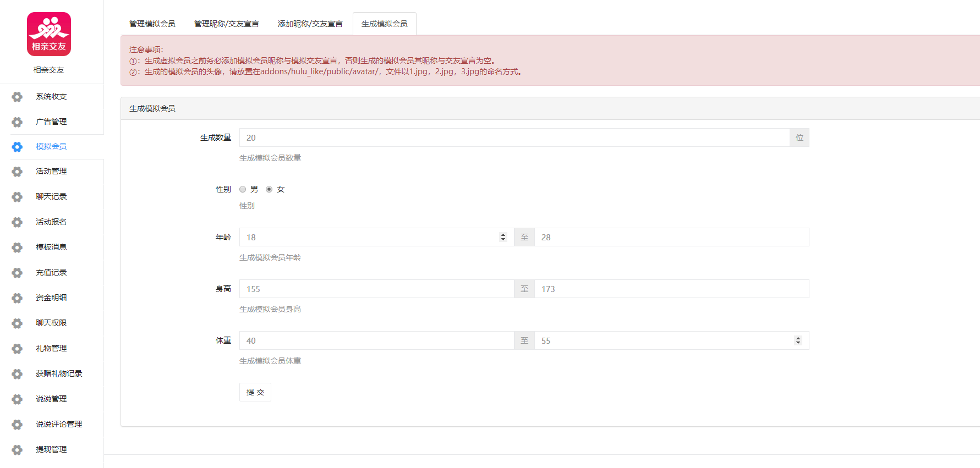Click the 女 radio label text

281,189
